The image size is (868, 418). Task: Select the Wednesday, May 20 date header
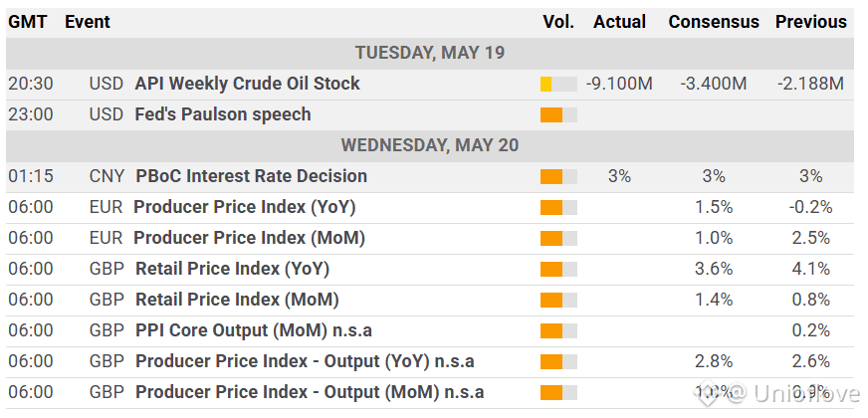pyautogui.click(x=430, y=145)
